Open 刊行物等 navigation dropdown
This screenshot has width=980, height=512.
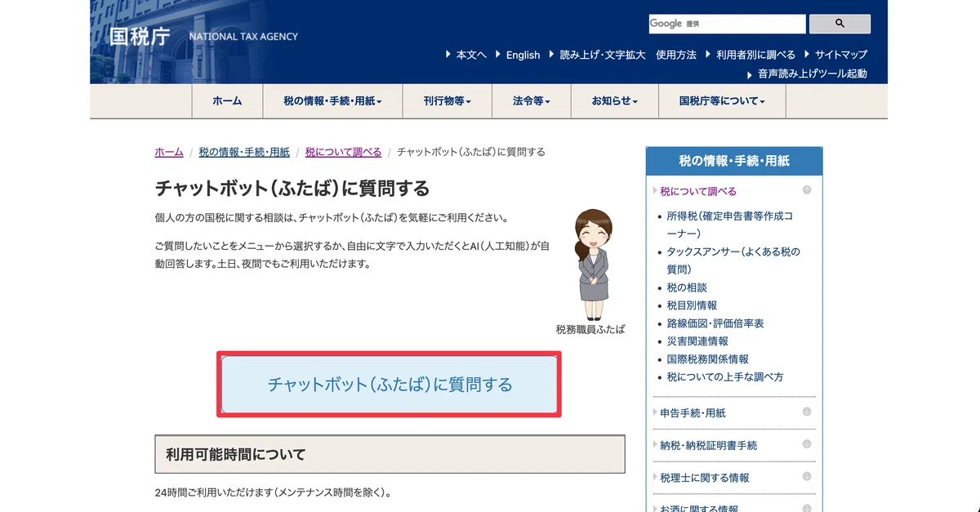(448, 101)
